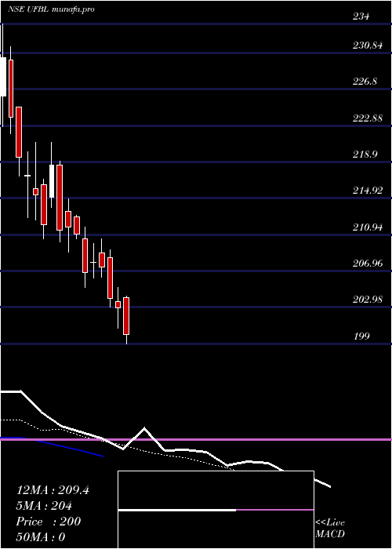Click the 202.98 price axis label
Screen dimensions: 392x549
pos(367,300)
